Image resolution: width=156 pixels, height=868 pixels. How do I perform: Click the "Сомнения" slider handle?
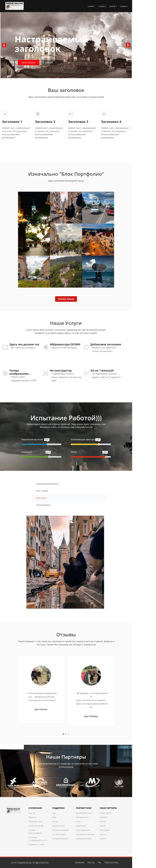[x=49, y=457]
